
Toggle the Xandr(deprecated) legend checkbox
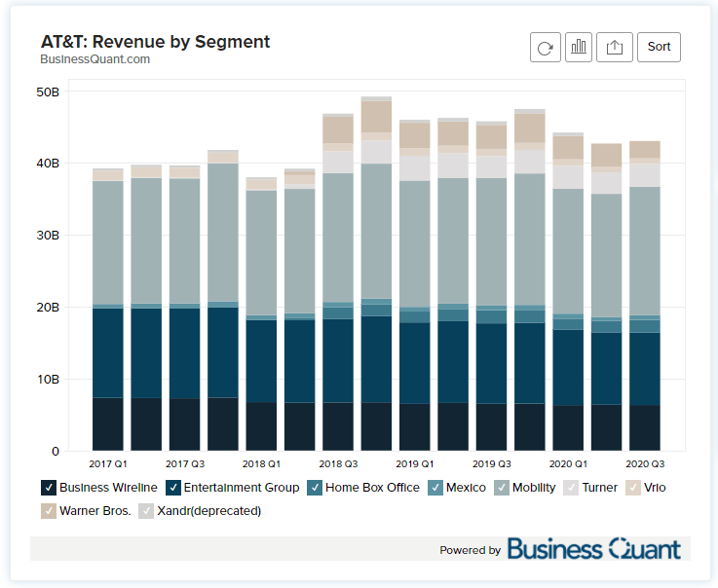[146, 511]
